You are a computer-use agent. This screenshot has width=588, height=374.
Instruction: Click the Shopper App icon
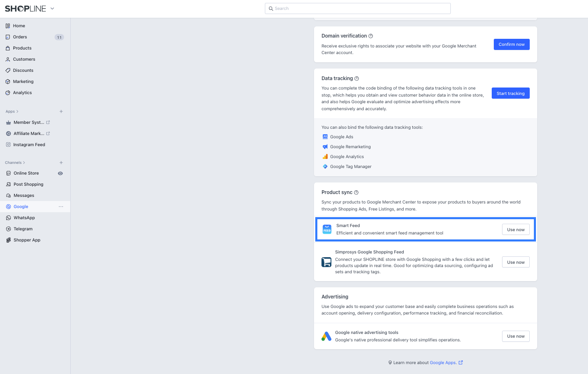point(8,240)
